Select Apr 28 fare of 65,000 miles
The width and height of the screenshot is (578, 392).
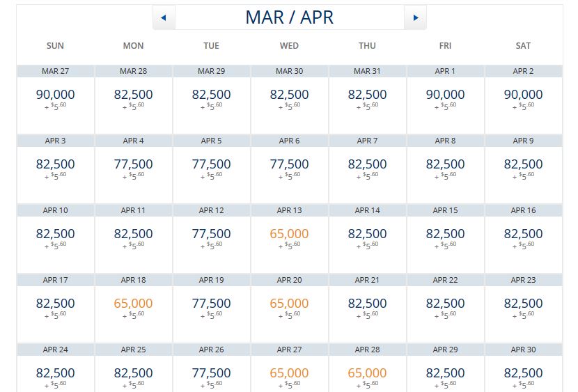[367, 373]
